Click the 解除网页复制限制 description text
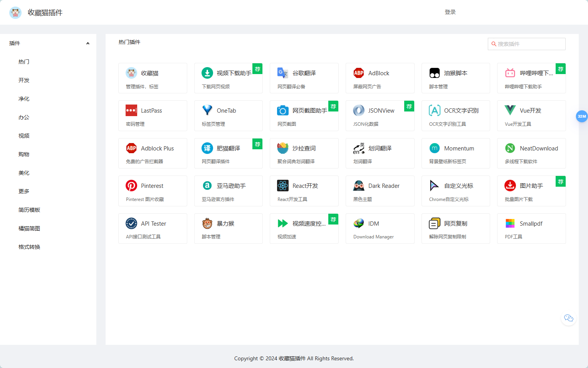The image size is (588, 368). [x=448, y=237]
